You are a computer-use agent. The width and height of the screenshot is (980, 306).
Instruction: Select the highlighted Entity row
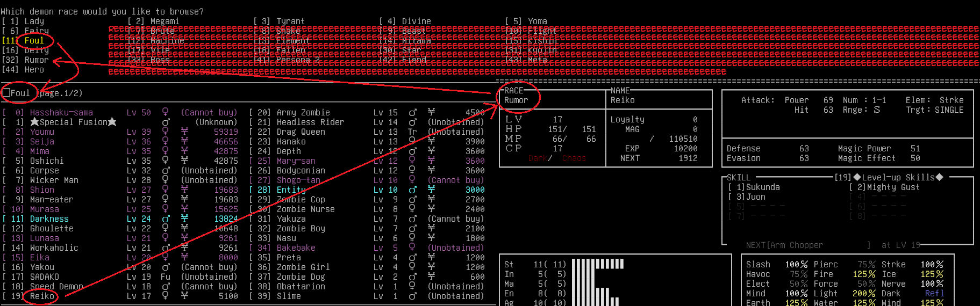pos(367,190)
